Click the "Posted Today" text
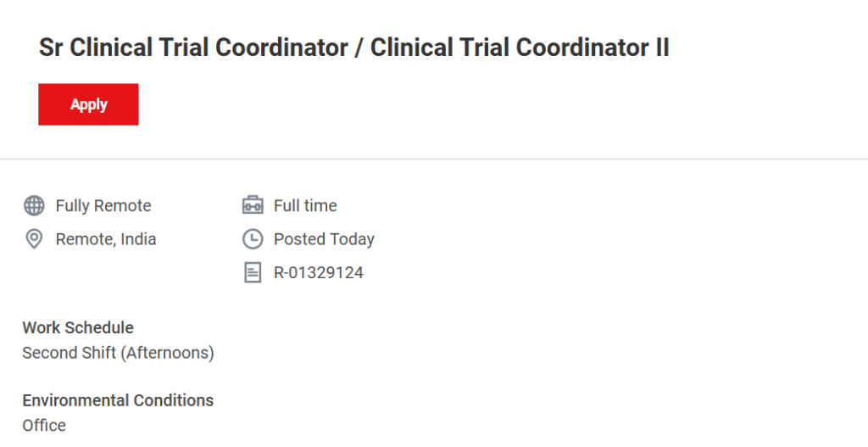 tap(324, 239)
